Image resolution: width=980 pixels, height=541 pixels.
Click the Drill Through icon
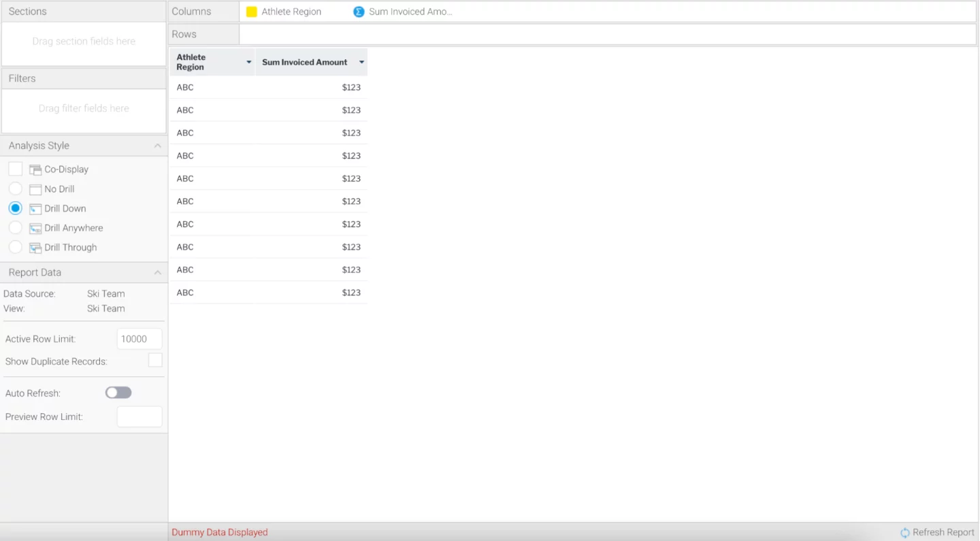(x=35, y=248)
